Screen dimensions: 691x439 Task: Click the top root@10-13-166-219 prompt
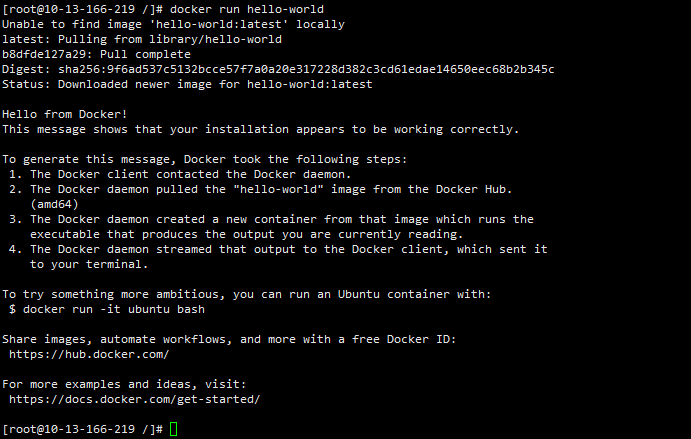pyautogui.click(x=80, y=9)
